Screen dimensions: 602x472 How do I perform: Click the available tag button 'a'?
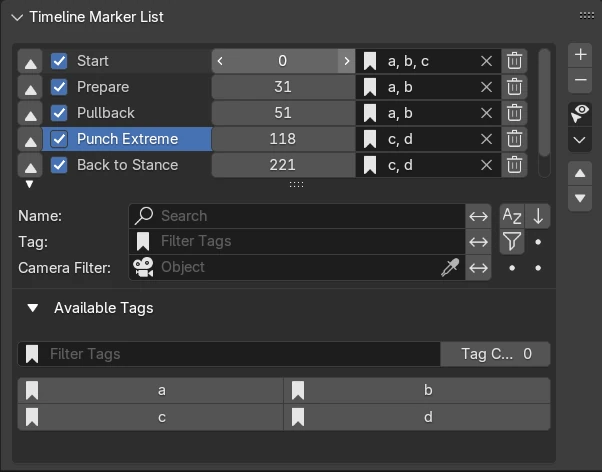(x=150, y=391)
